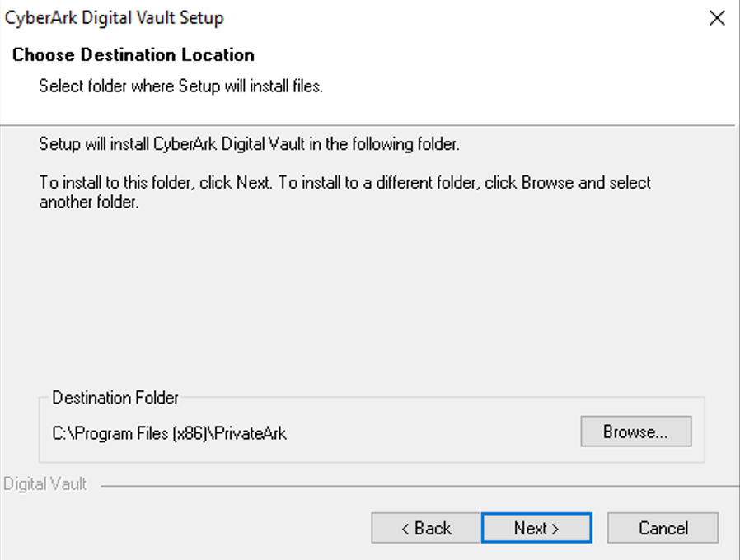Click the Destination Folder group label
Viewport: 740px width, 560px height.
115,398
